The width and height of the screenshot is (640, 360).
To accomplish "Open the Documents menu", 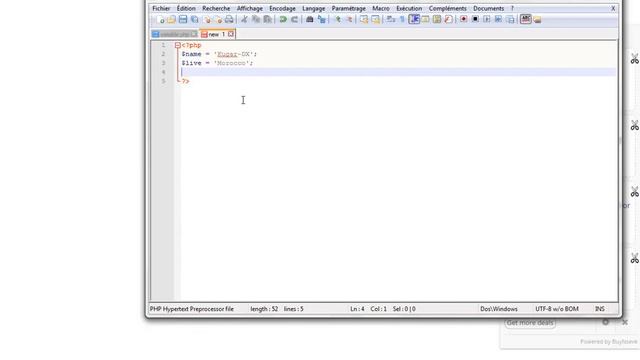I will tap(489, 8).
